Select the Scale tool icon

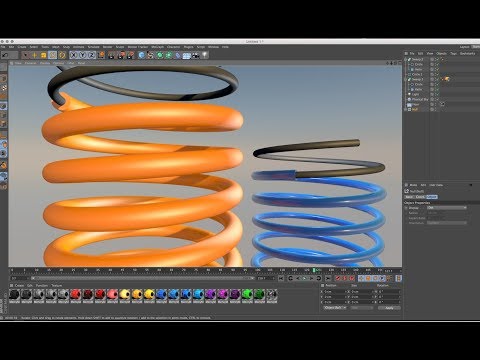click(x=43, y=55)
